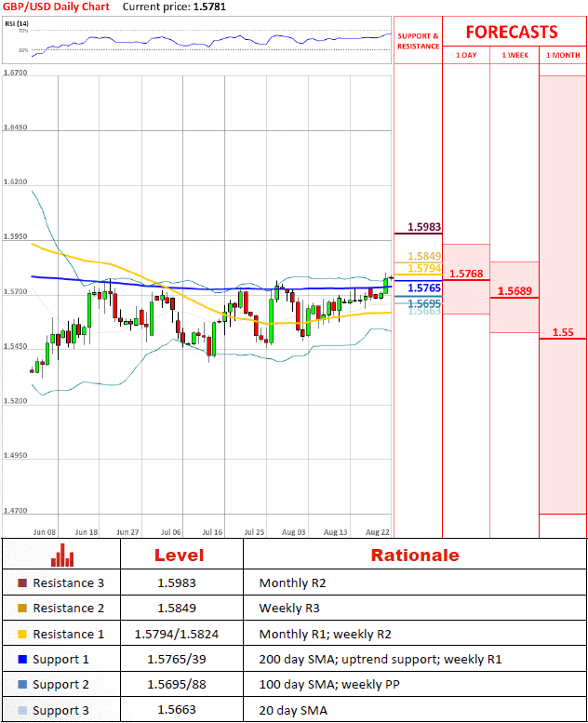Click the 1.6700 price axis label
The width and height of the screenshot is (588, 723).
pyautogui.click(x=15, y=73)
